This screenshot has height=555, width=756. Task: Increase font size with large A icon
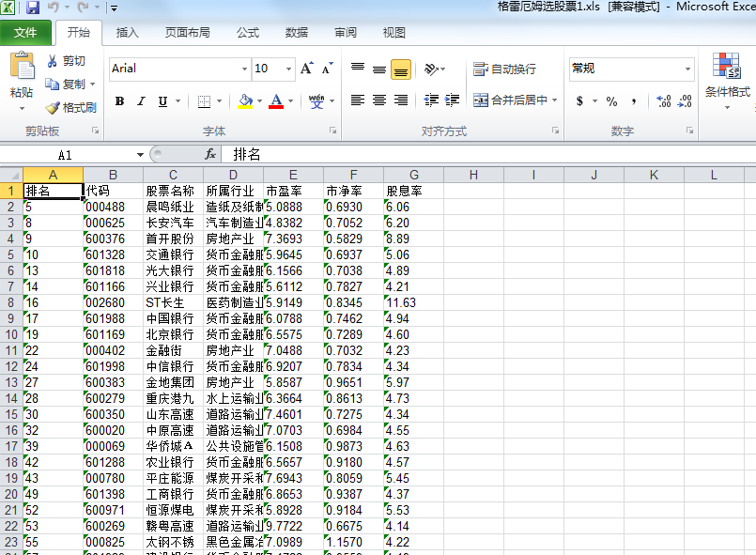pos(307,69)
